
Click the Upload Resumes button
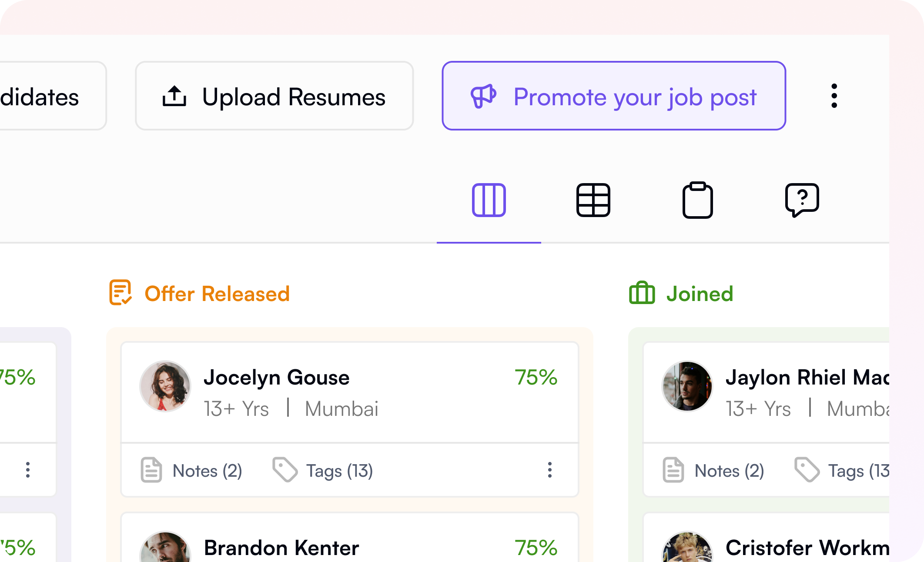coord(274,96)
